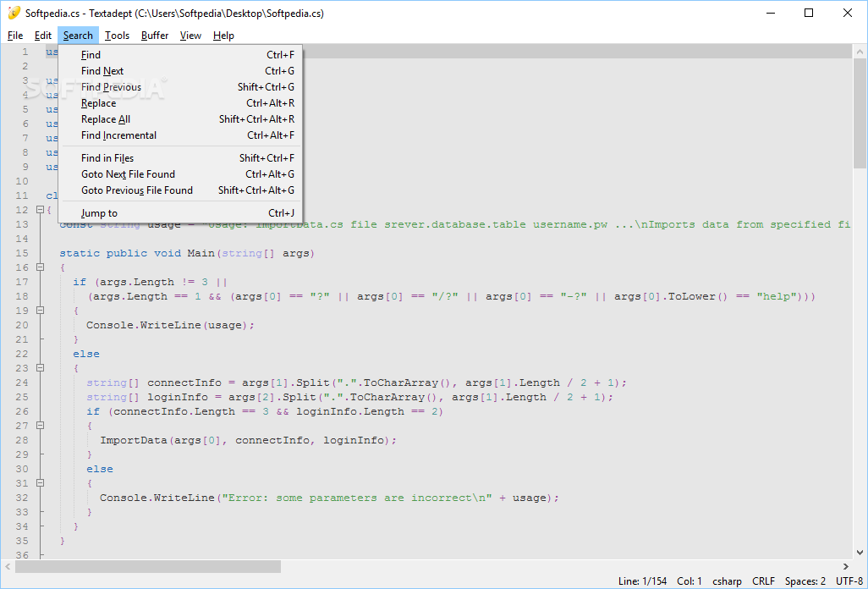868x589 pixels.
Task: Click the Col: 1 status entry
Action: (x=689, y=581)
